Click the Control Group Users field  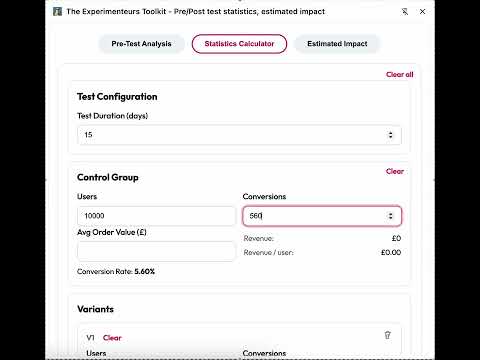tap(156, 216)
